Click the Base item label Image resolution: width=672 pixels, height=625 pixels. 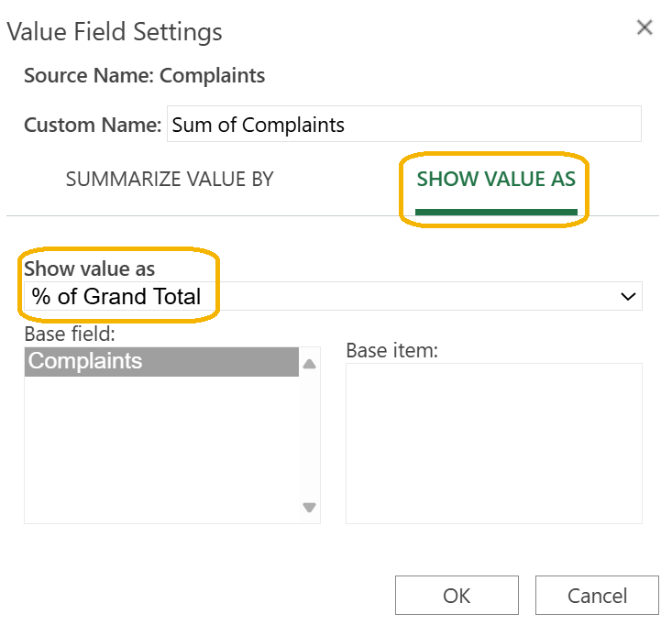click(392, 350)
